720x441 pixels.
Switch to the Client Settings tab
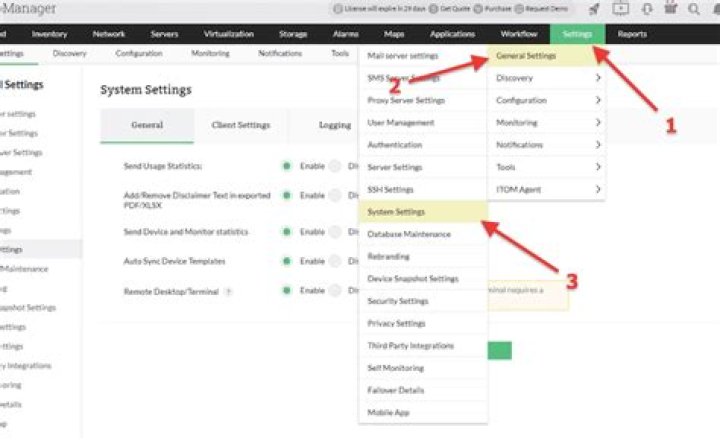[x=241, y=125]
